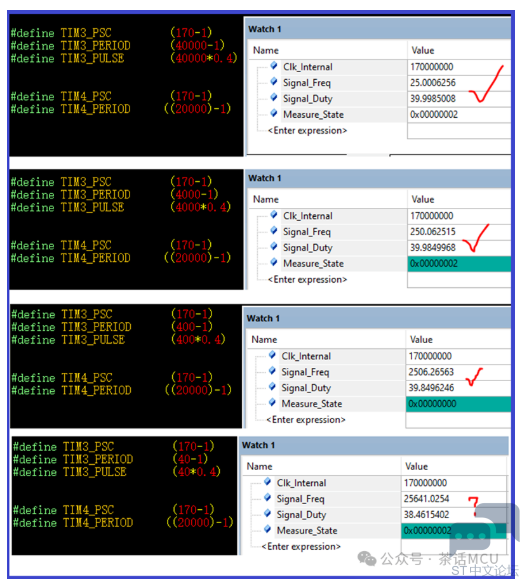
Task: Click Enter expression row below Measure_State 0x00000000
Action: coord(306,420)
